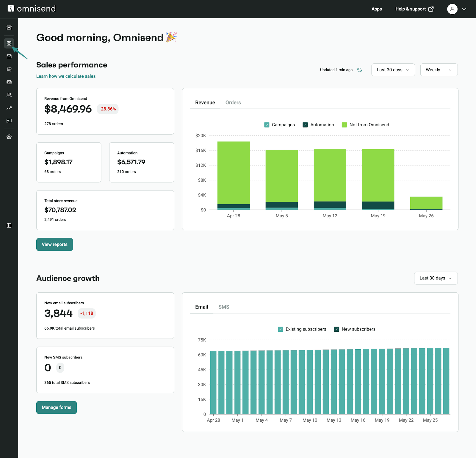Open Learn how we calculate sales link
The image size is (476, 458).
66,76
